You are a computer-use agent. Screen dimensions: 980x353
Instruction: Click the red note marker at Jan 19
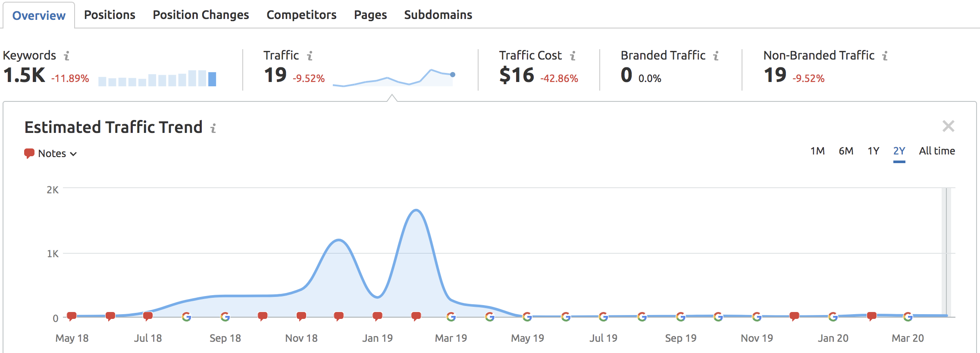(x=377, y=316)
